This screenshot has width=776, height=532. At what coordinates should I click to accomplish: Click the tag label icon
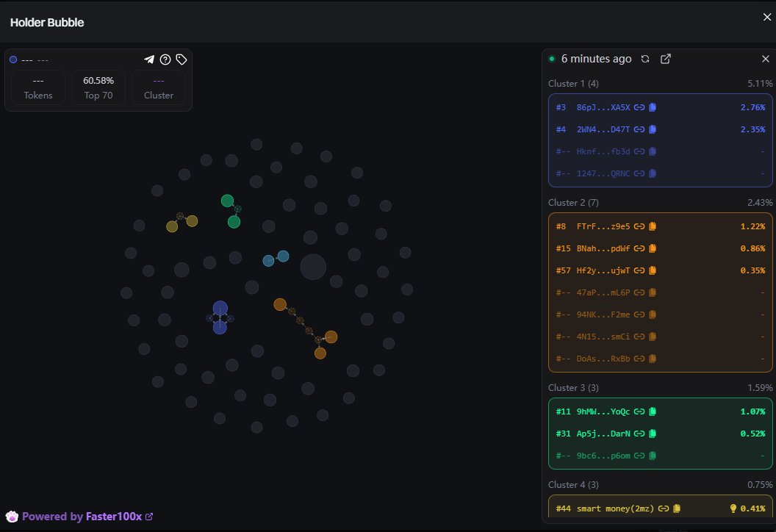182,60
